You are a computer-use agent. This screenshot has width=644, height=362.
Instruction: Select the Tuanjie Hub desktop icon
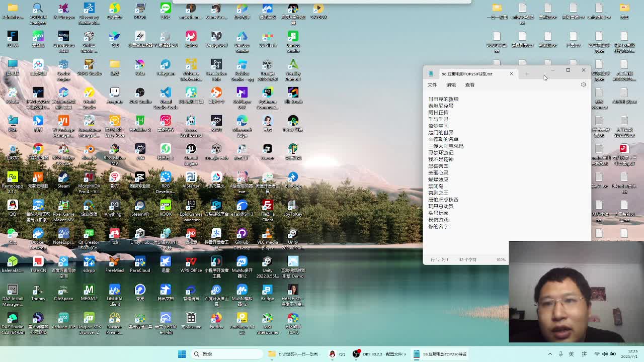216,152
